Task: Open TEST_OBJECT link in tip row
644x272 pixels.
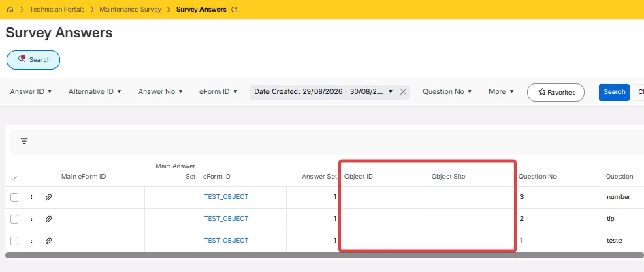Action: tap(226, 219)
